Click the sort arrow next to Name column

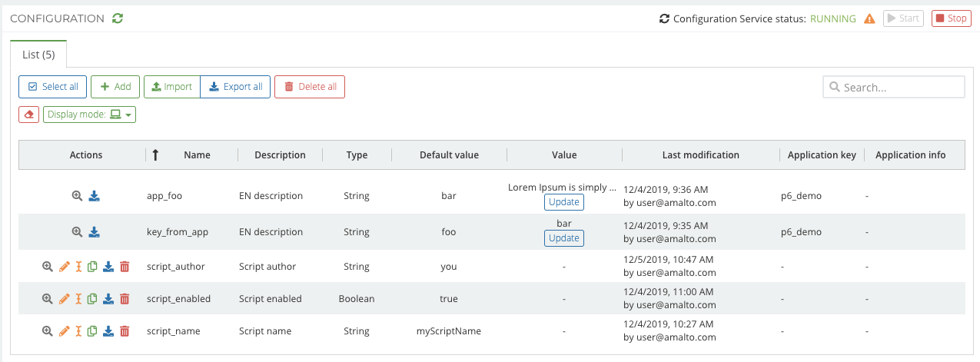155,155
